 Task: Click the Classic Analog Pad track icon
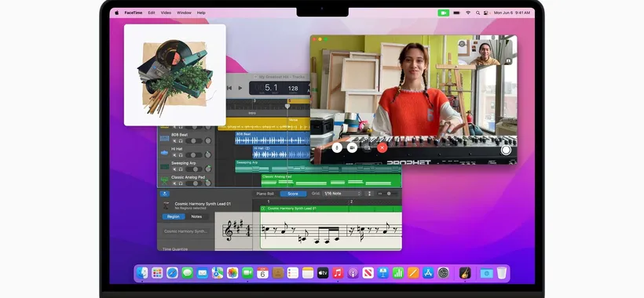(x=164, y=180)
